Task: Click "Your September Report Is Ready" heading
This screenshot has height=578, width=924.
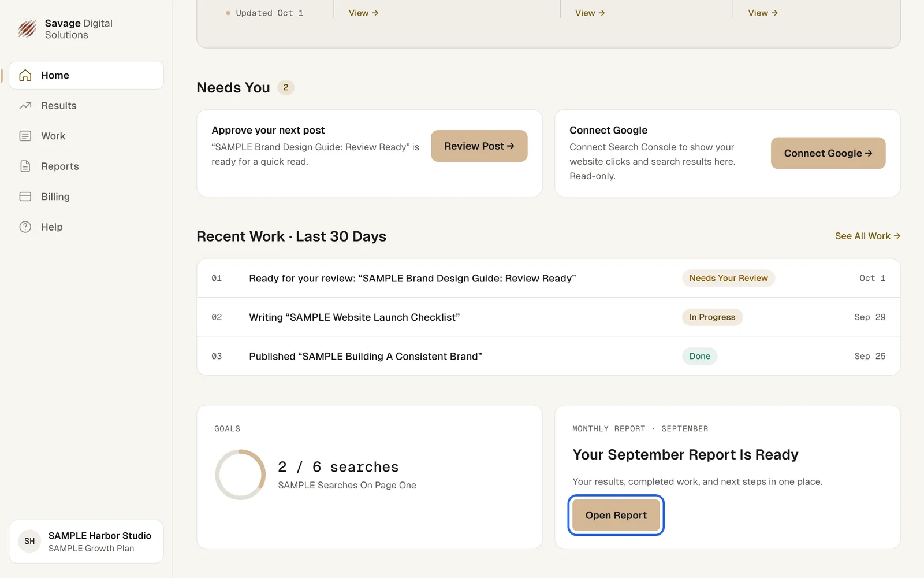Action: pyautogui.click(x=685, y=455)
